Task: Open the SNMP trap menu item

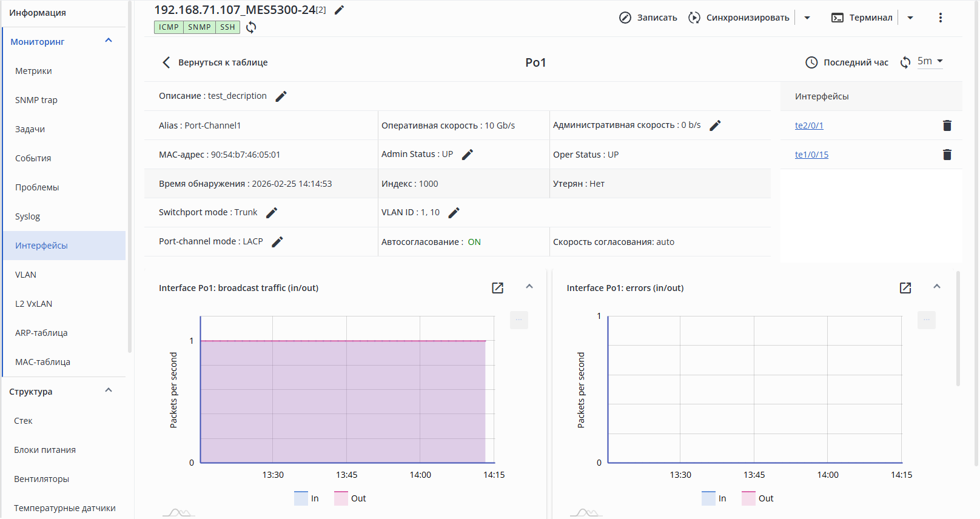Action: [36, 100]
